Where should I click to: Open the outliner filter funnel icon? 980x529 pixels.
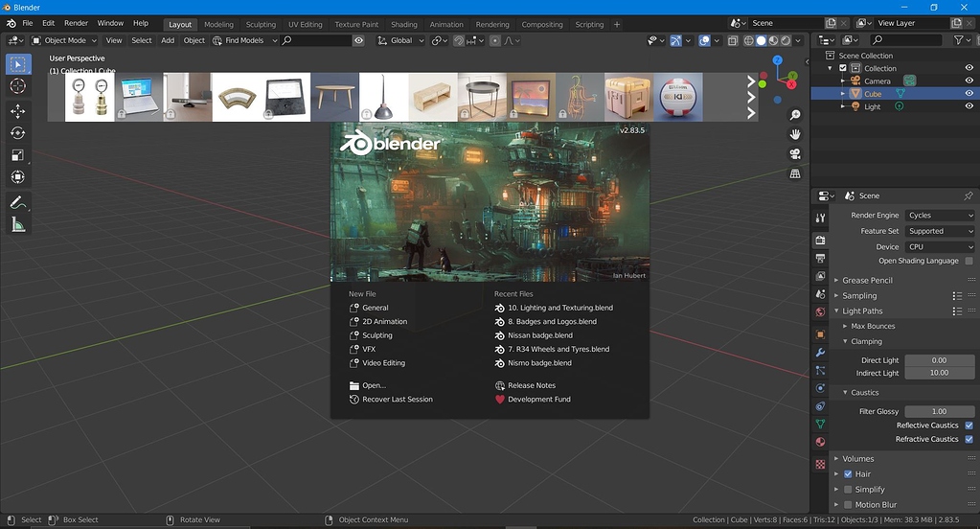tap(958, 40)
